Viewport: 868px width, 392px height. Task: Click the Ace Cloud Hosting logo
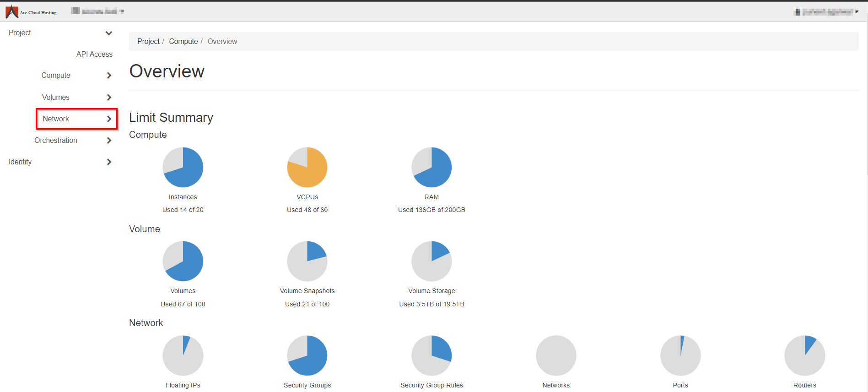[31, 12]
